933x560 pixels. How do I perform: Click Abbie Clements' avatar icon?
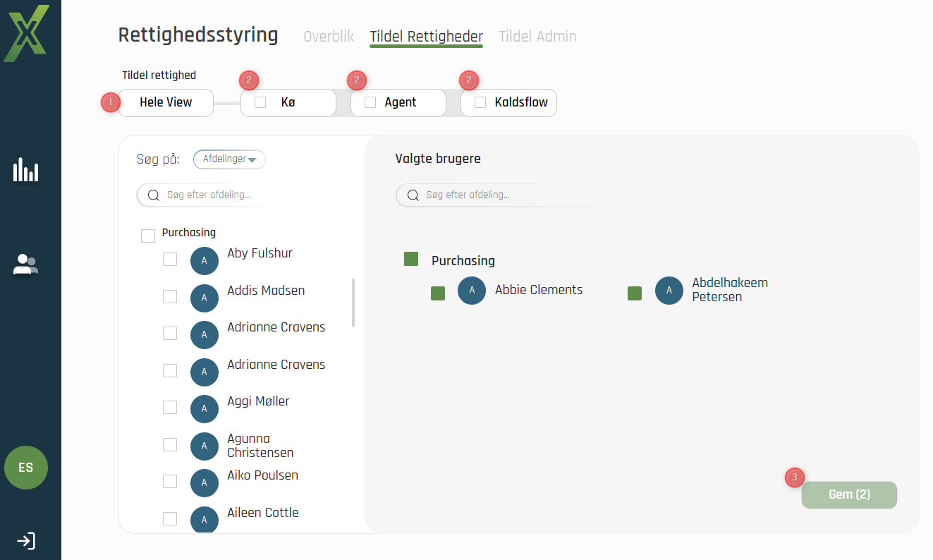pos(472,291)
